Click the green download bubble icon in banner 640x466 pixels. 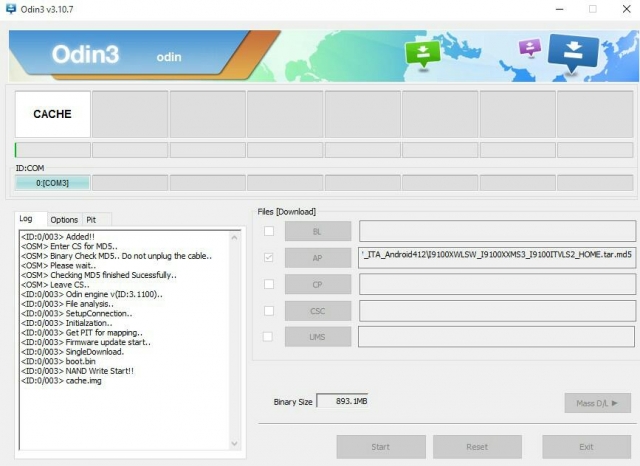click(x=423, y=54)
